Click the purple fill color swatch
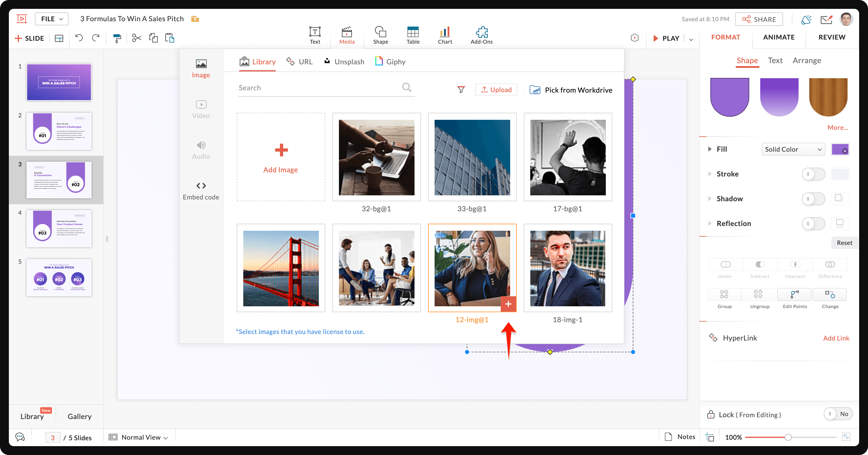 pyautogui.click(x=839, y=149)
